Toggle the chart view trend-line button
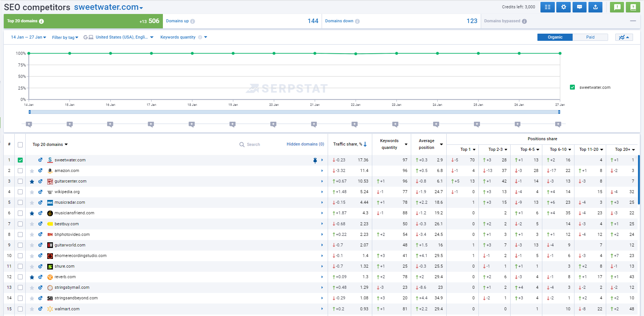The image size is (644, 316). [x=624, y=37]
